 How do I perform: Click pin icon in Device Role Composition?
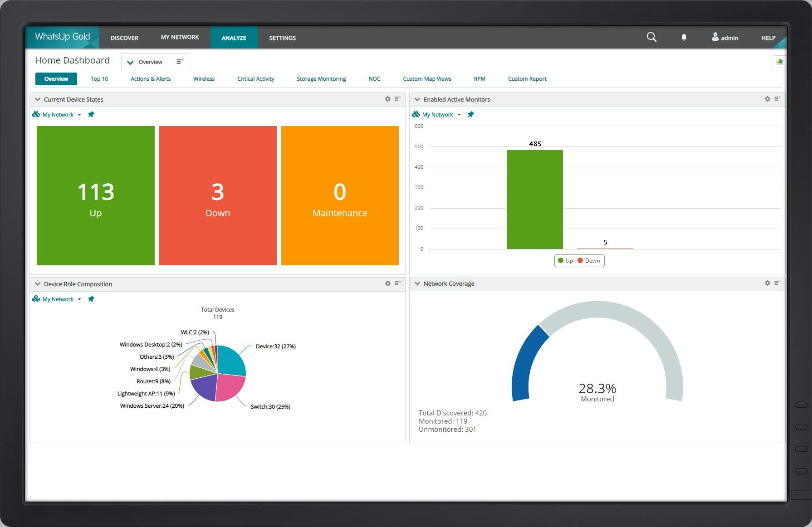[x=91, y=299]
